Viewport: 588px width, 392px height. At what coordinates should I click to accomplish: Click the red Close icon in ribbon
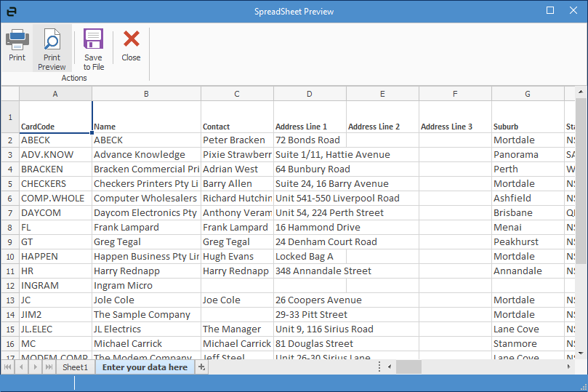(131, 45)
